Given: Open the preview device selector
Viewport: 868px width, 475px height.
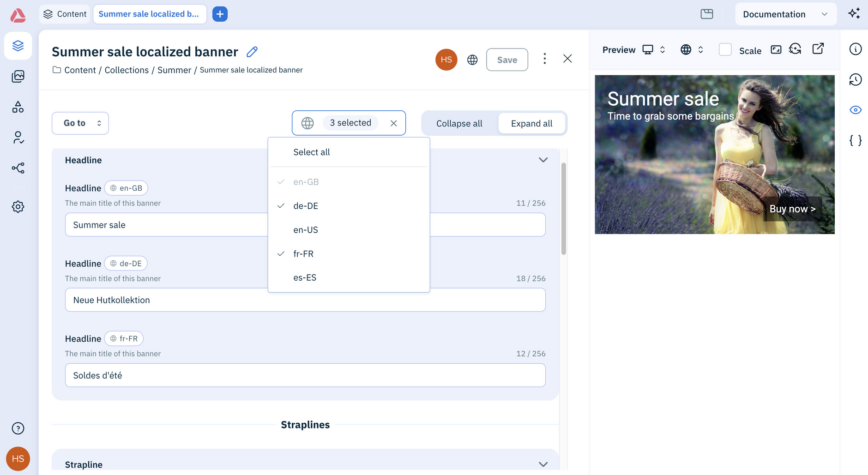Looking at the screenshot, I should (x=654, y=49).
